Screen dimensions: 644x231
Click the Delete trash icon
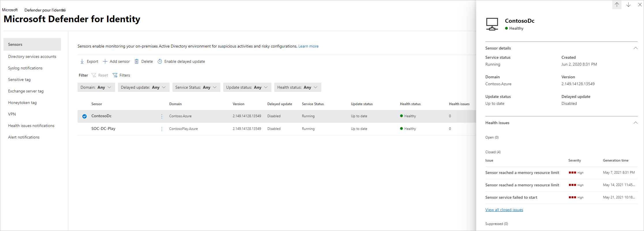point(137,61)
